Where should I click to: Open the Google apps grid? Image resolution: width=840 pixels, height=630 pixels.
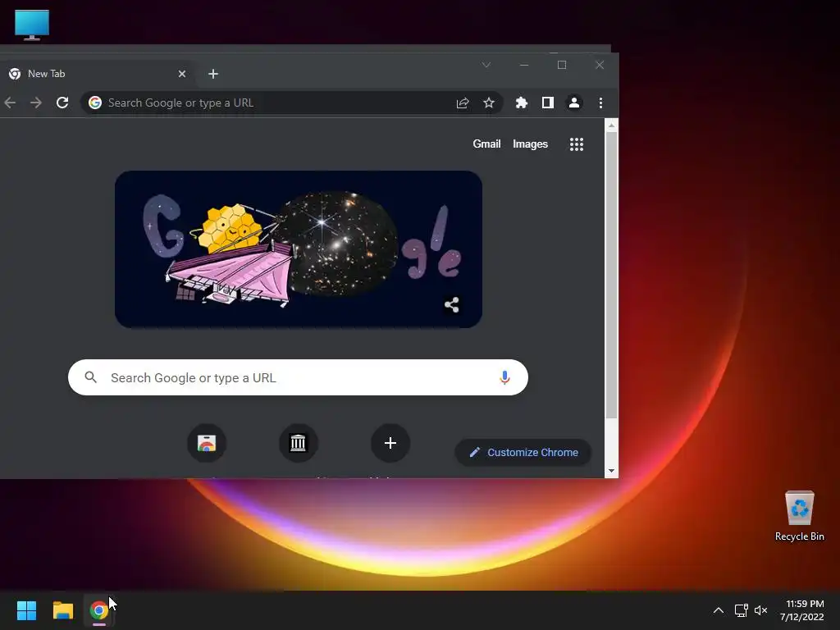coord(577,144)
